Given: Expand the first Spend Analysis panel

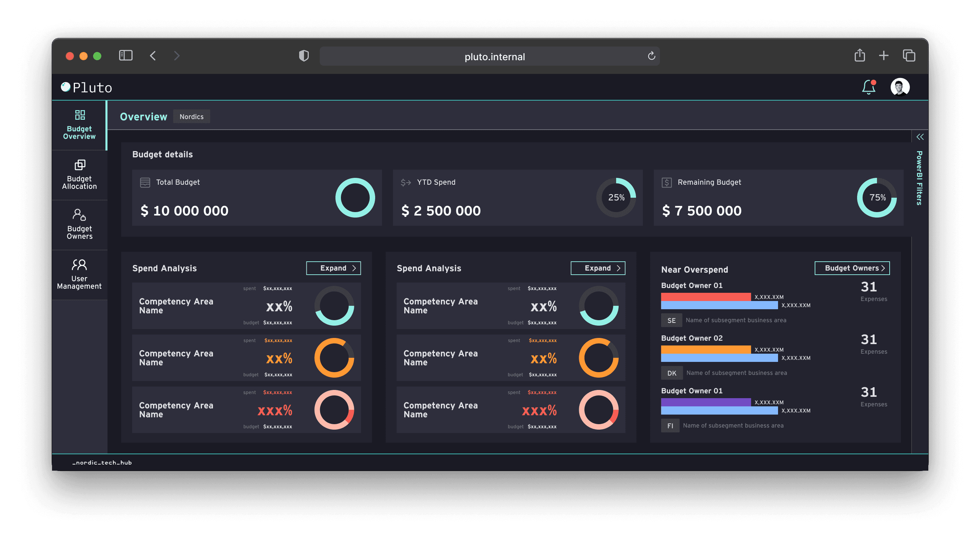Looking at the screenshot, I should pos(333,268).
